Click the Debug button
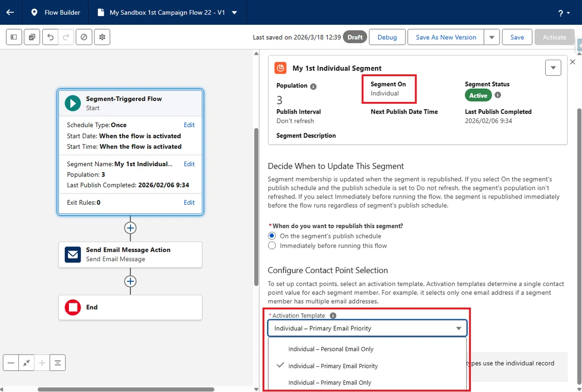This screenshot has height=392, width=582. point(387,37)
